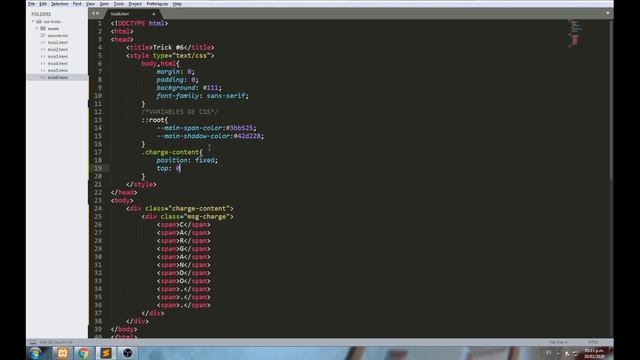Click the msg-charge div line
640x360 pixels.
(x=187, y=216)
